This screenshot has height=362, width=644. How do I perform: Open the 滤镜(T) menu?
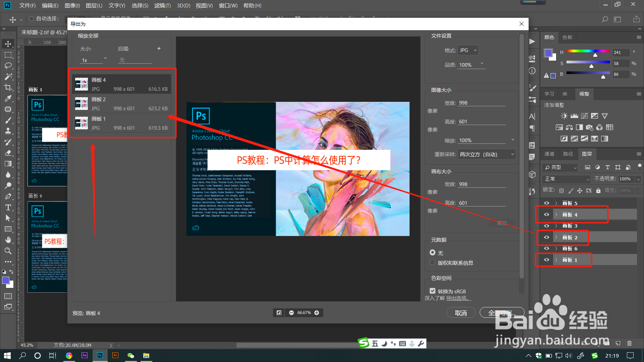click(x=162, y=5)
